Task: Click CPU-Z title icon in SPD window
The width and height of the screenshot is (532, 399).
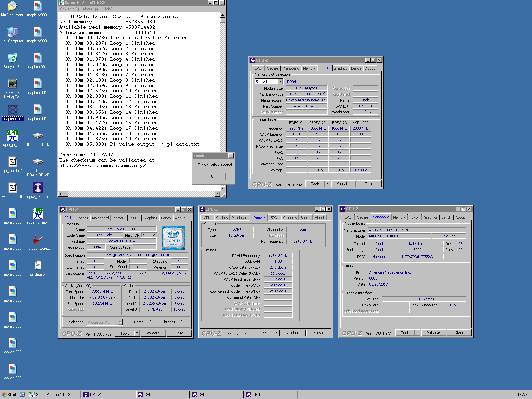Action: (x=252, y=60)
